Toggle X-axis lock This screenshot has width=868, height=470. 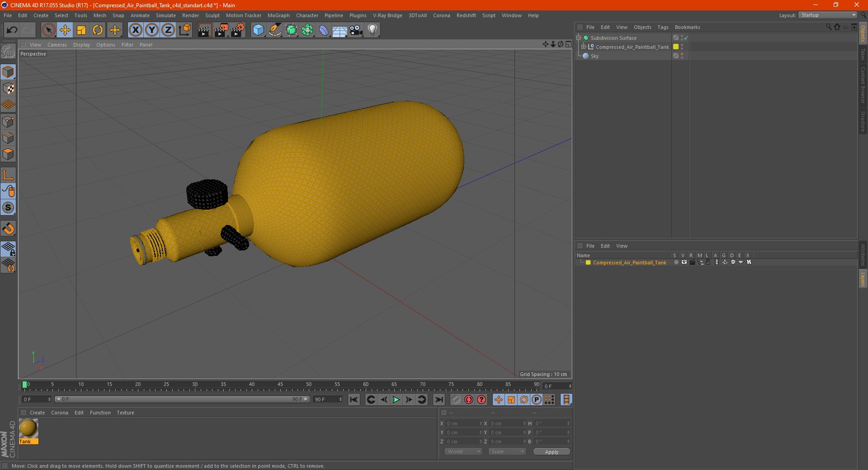pos(135,30)
